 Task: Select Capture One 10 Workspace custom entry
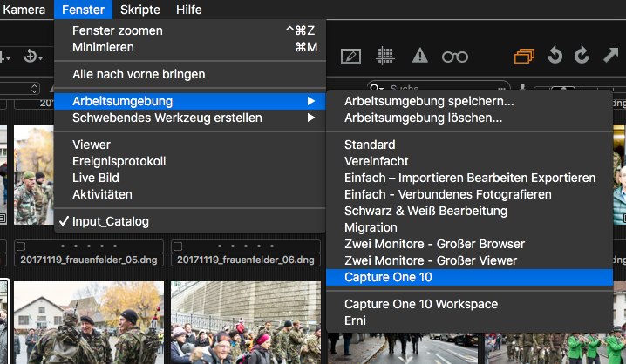469,304
